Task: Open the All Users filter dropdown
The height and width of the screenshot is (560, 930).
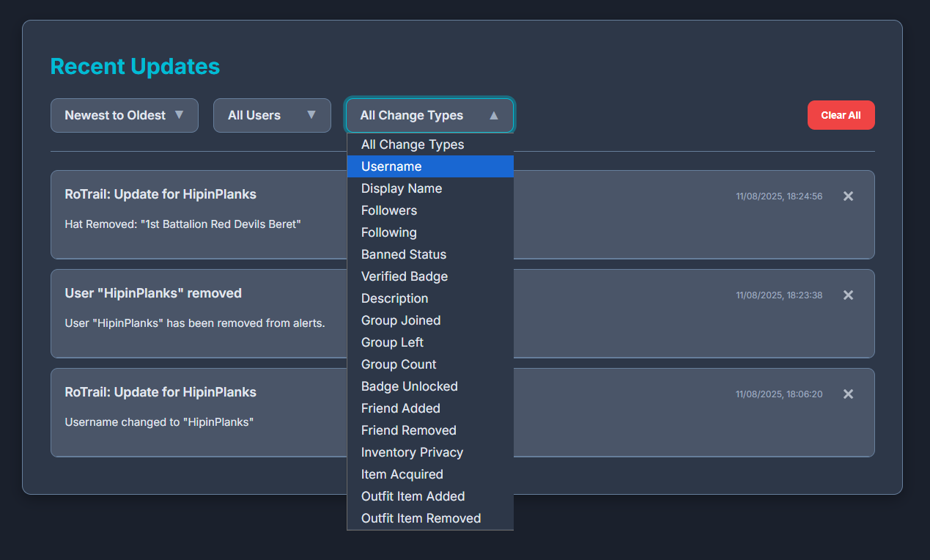Action: [272, 115]
